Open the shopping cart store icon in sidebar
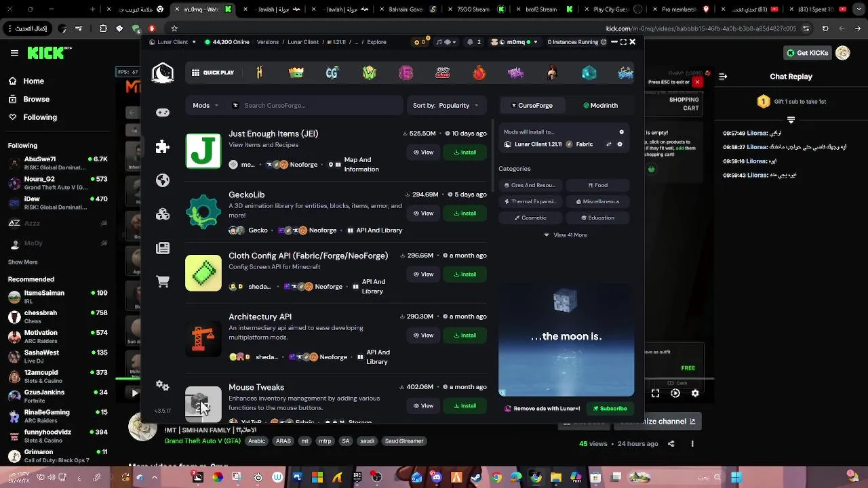 coord(163,282)
